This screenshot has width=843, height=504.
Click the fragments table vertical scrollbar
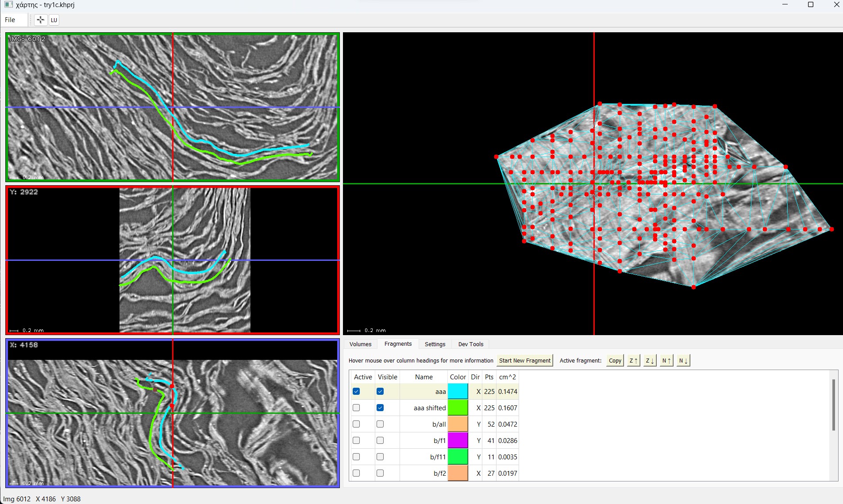(x=834, y=405)
